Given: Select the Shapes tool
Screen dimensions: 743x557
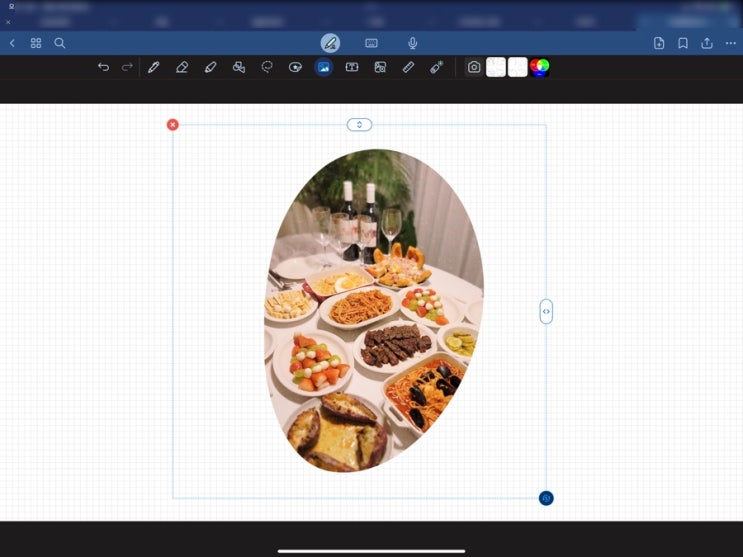Looking at the screenshot, I should (239, 67).
